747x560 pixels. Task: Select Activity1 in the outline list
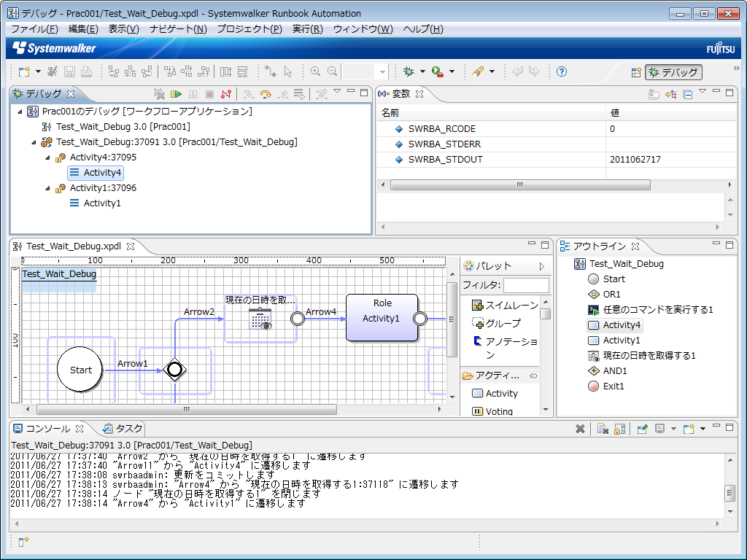tap(621, 341)
